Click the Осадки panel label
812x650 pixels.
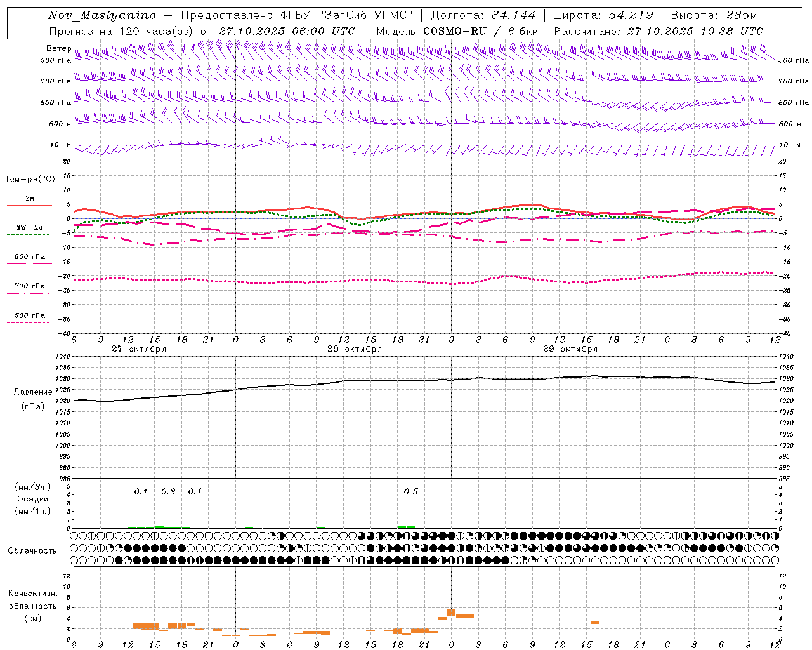(32, 499)
